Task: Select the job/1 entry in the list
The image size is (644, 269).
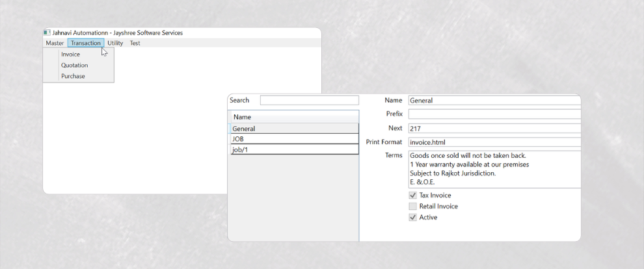Action: [294, 149]
